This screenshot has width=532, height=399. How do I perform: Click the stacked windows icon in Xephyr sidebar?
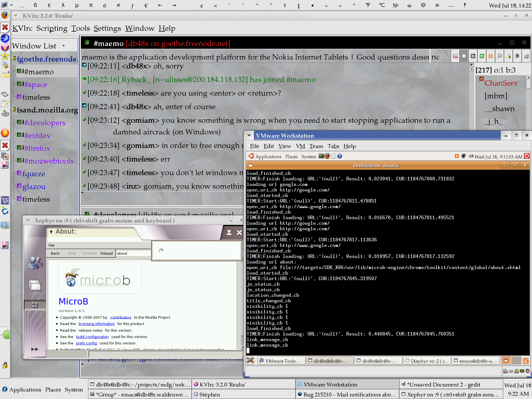[x=35, y=285]
